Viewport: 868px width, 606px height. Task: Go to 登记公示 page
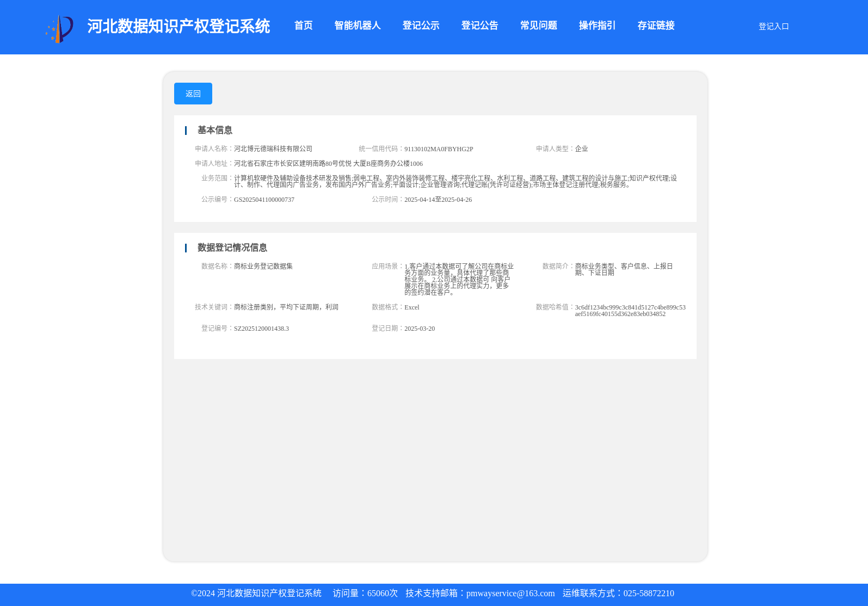coord(421,26)
